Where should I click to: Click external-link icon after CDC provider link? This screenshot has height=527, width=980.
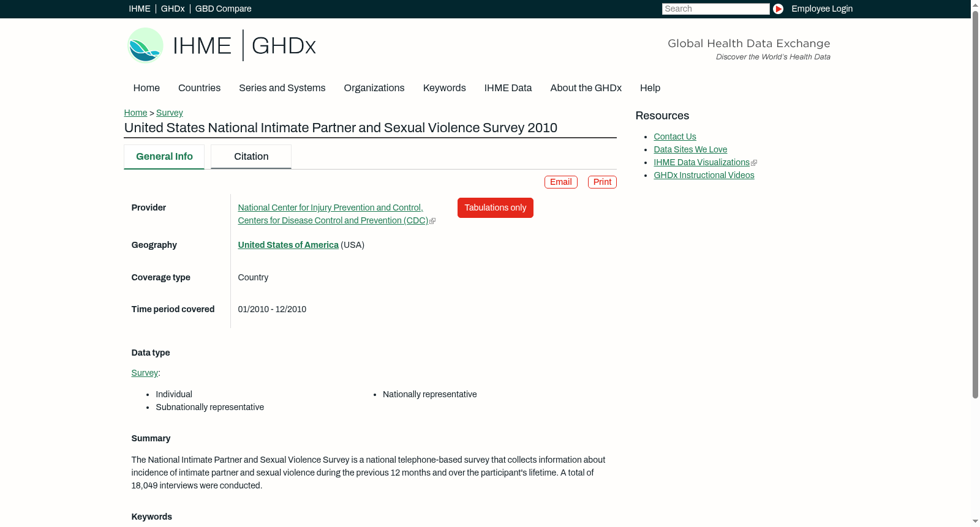click(x=432, y=221)
